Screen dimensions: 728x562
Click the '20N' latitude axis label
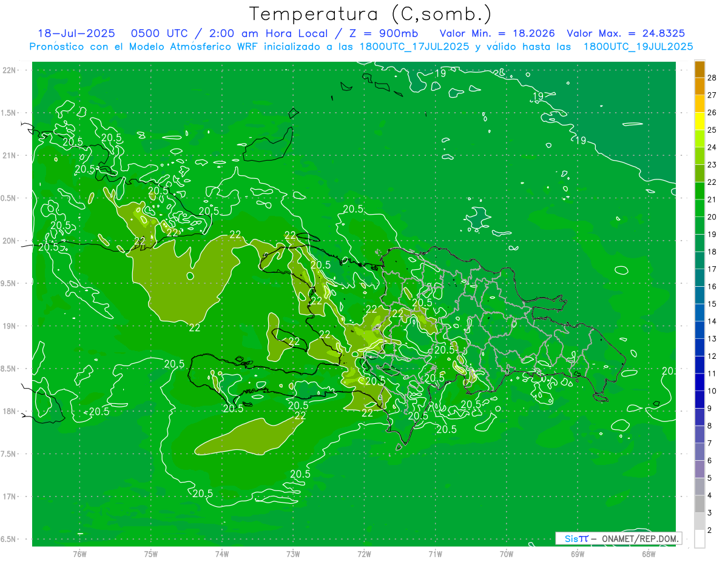point(9,241)
